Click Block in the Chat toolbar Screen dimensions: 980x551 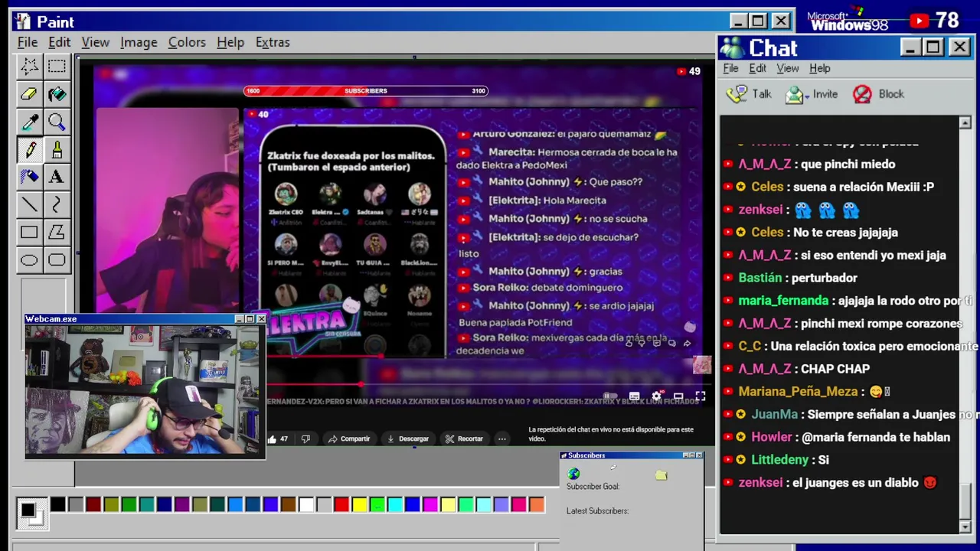tap(878, 94)
